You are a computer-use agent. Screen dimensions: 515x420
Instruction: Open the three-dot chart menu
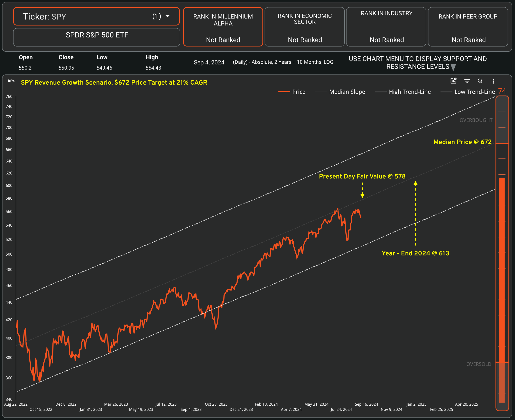pyautogui.click(x=493, y=81)
